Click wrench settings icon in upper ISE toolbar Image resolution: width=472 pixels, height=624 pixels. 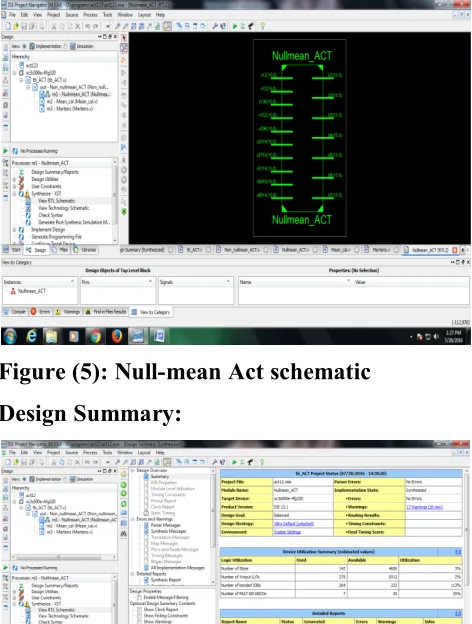[x=215, y=26]
